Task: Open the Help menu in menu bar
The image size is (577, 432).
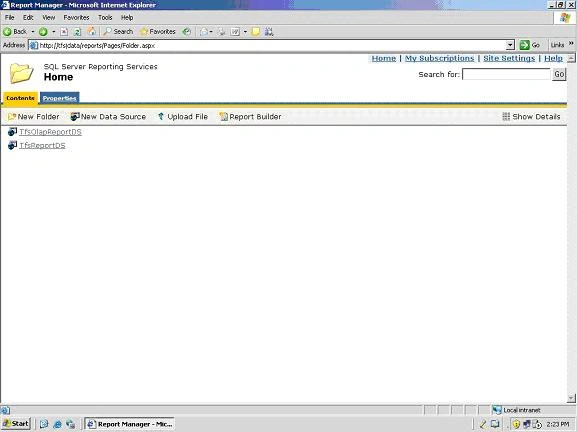Action: pyautogui.click(x=127, y=17)
